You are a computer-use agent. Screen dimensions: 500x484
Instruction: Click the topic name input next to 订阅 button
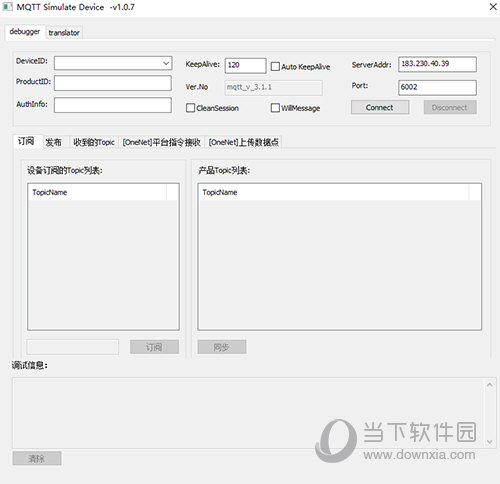point(73,347)
